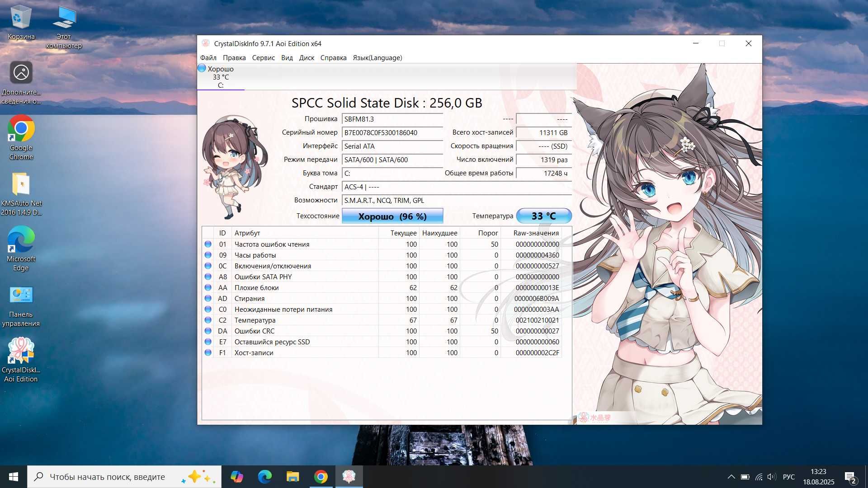
Task: Click the Корзина recycle bin desktop icon
Action: 21,23
